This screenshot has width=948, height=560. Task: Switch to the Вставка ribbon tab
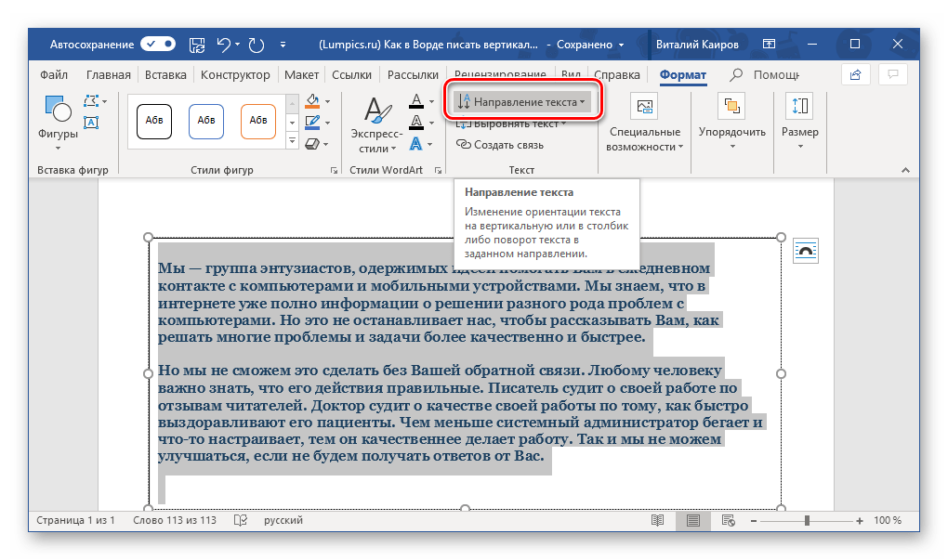coord(165,75)
